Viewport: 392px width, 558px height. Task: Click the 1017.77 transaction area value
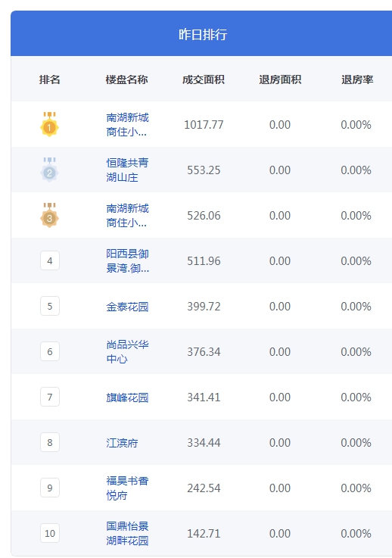coord(204,125)
